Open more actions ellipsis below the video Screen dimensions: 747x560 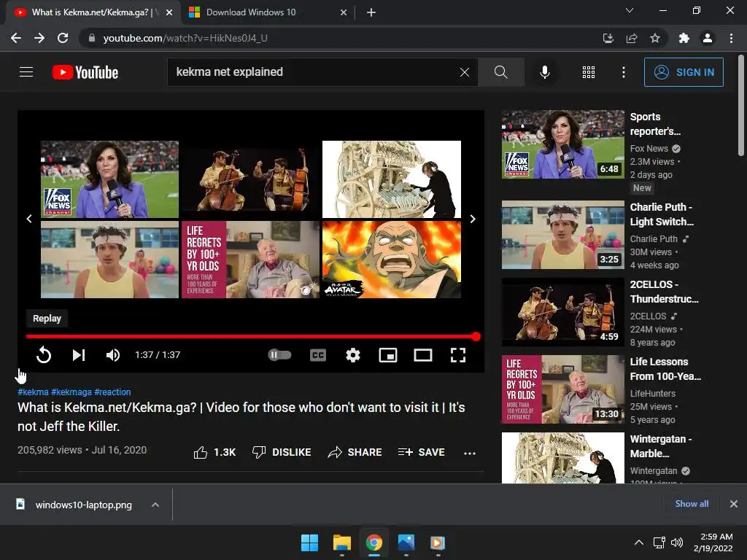tap(469, 453)
